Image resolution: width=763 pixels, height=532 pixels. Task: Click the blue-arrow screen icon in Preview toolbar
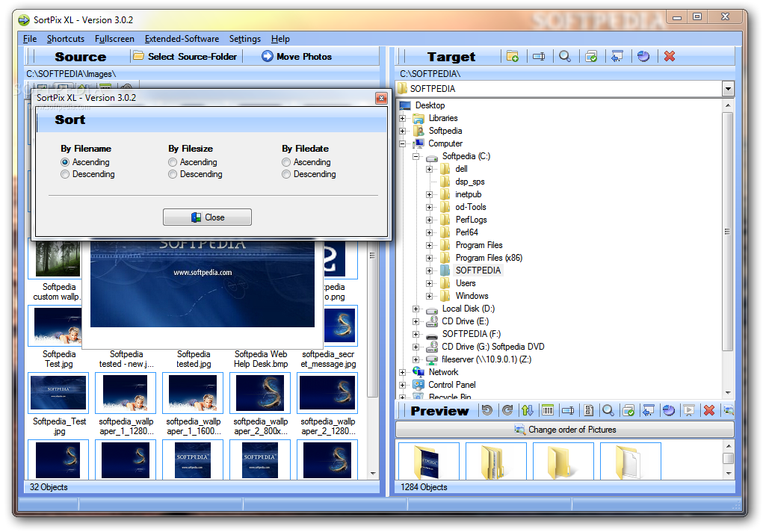pyautogui.click(x=648, y=410)
